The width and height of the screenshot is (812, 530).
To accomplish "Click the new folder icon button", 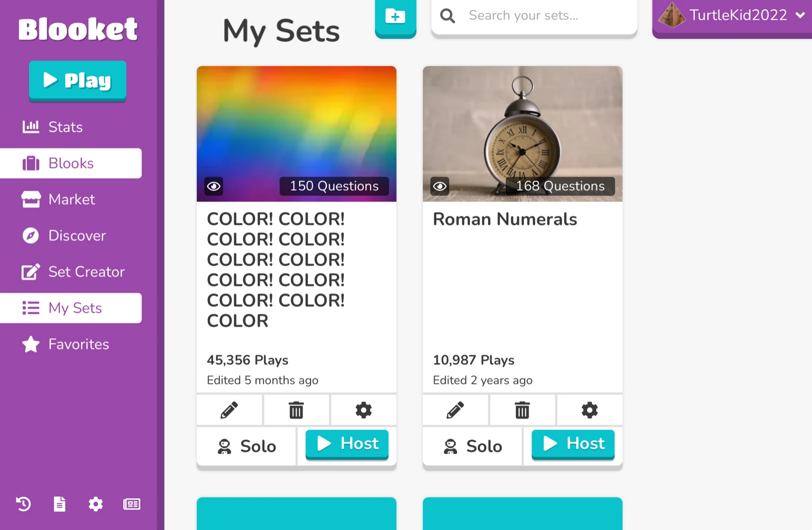I will point(395,17).
